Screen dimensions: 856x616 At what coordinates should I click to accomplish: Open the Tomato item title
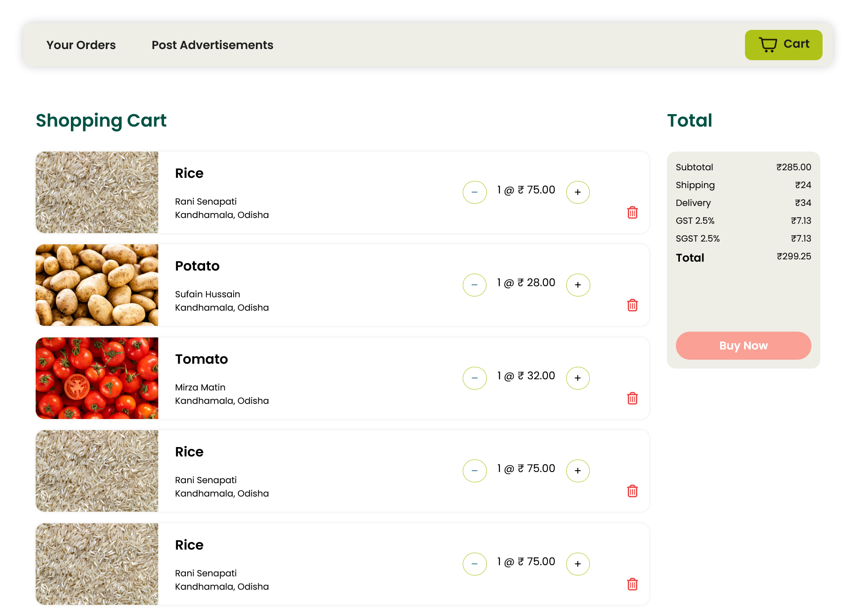click(x=201, y=359)
